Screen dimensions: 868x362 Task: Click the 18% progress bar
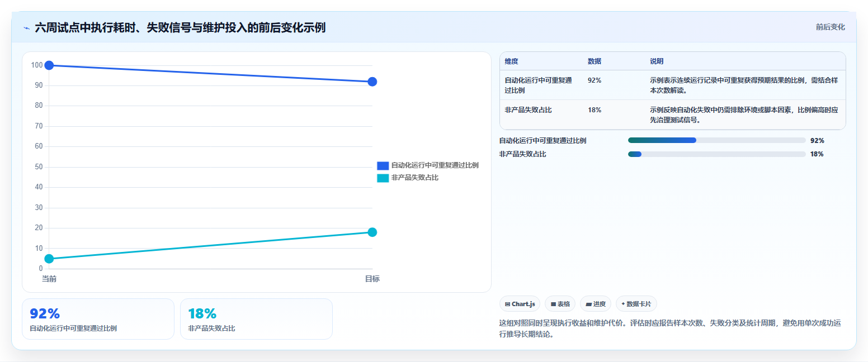[717, 154]
